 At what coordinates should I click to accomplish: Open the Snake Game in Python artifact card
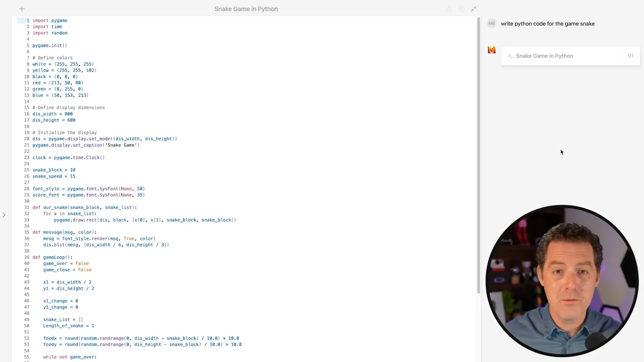click(x=570, y=56)
